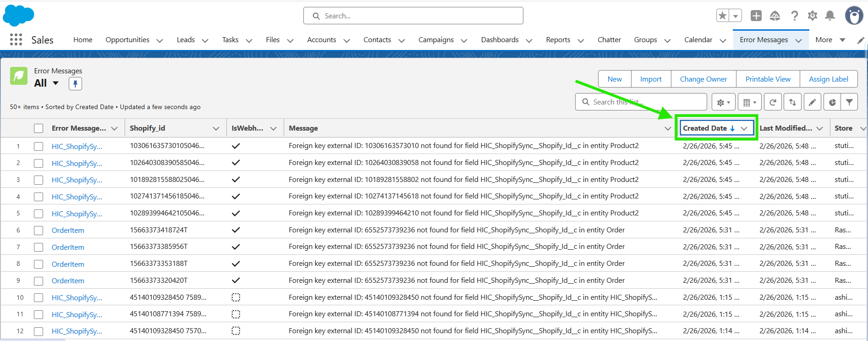This screenshot has width=868, height=341.
Task: Open Shopify_id column actions chevron
Action: 216,128
